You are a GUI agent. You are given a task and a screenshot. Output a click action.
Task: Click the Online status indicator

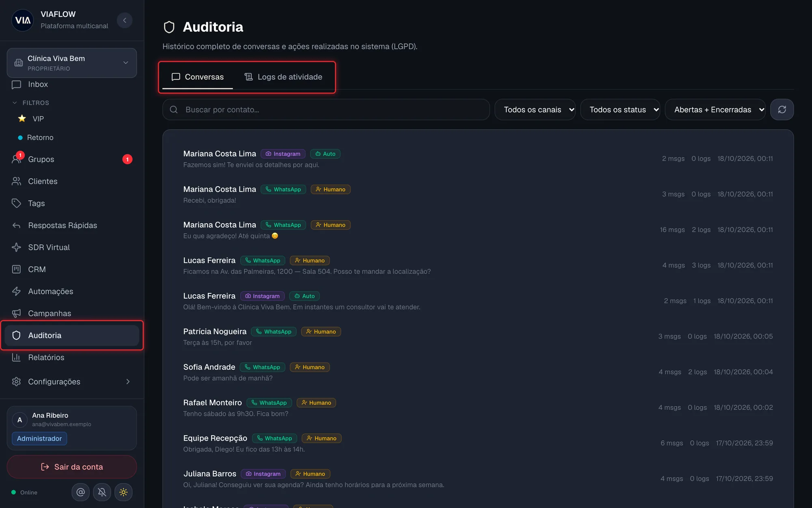point(24,492)
